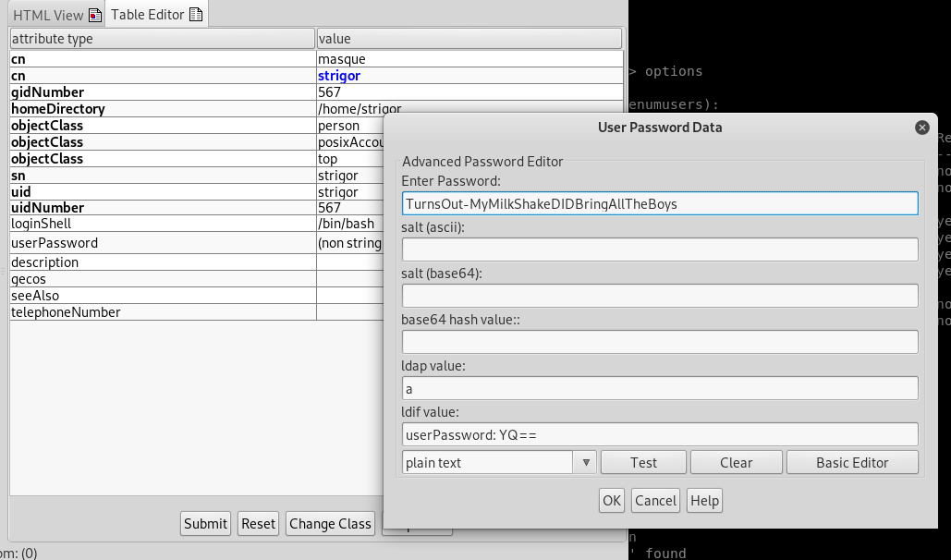
Task: Close the User Password Data dialog
Action: click(921, 128)
